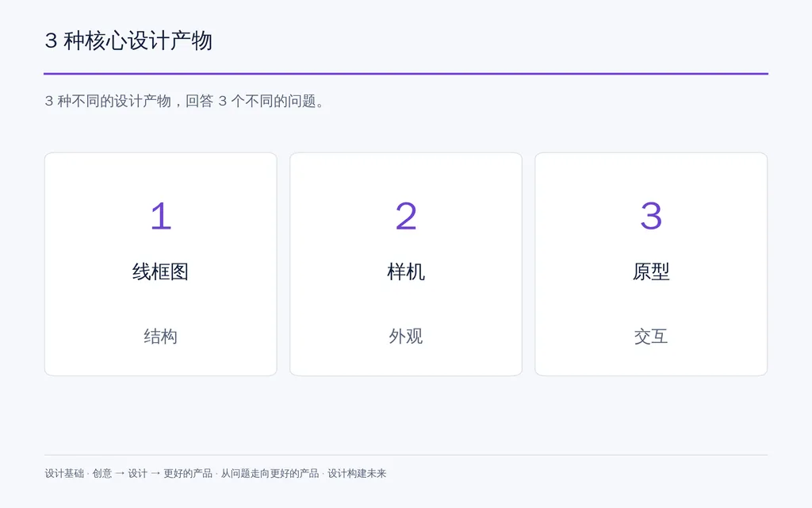Click footer text 从问题走向更好的产品
Image resolution: width=812 pixels, height=508 pixels.
pos(270,473)
